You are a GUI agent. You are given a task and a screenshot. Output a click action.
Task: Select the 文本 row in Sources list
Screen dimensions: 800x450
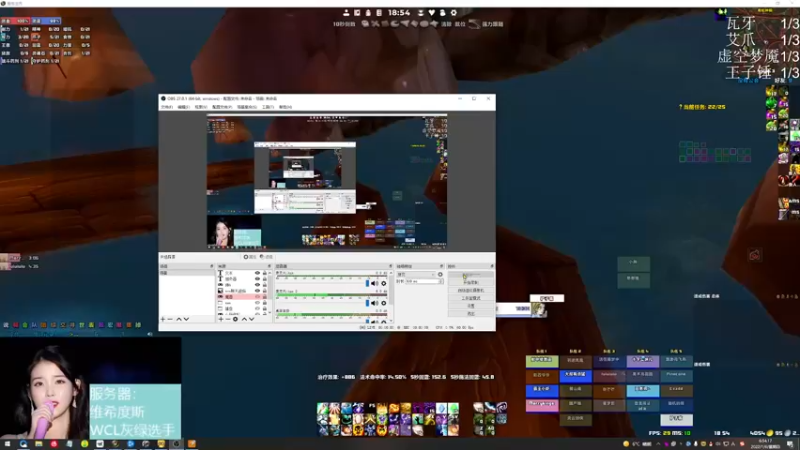coord(242,273)
